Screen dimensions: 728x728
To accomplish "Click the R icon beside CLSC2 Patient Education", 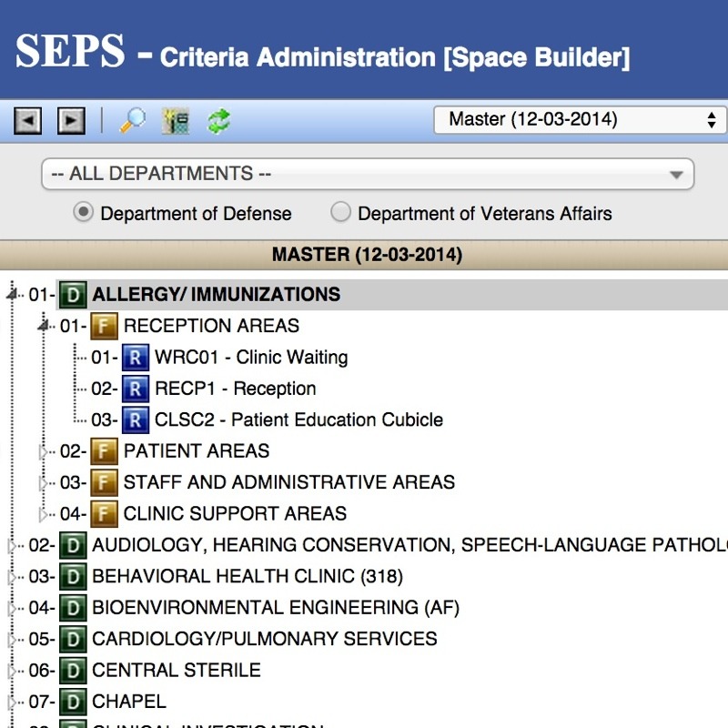I will pyautogui.click(x=136, y=420).
